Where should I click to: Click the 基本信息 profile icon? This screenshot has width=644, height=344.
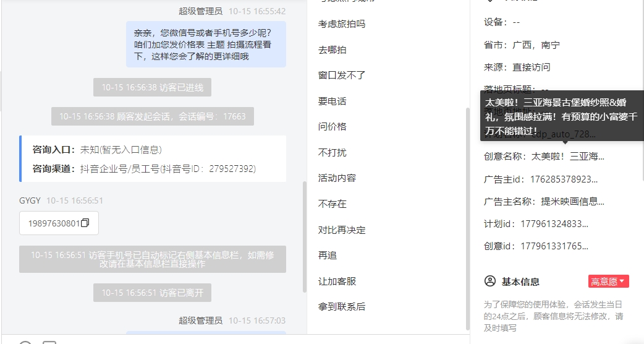tap(490, 281)
